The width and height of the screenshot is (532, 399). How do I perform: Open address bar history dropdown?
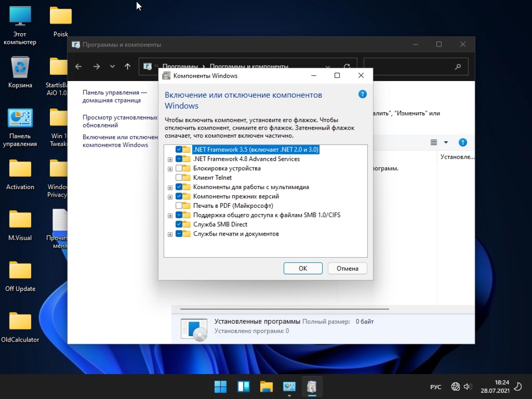[328, 66]
